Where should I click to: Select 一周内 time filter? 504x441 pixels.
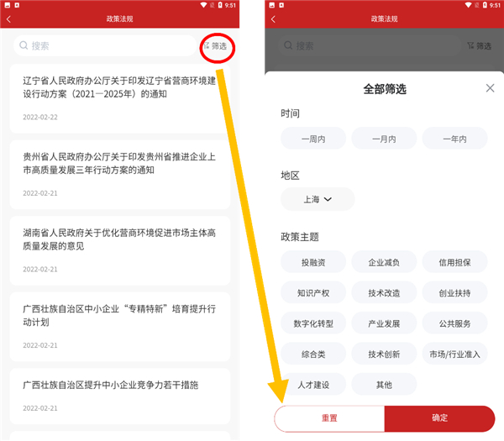tap(313, 139)
